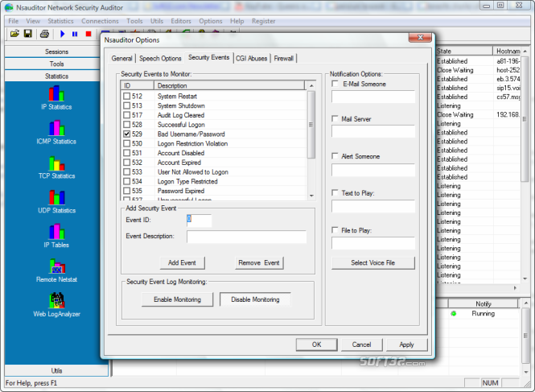Enable File to Play checkbox
Viewport: 535px width, 392px height.
pyautogui.click(x=335, y=230)
